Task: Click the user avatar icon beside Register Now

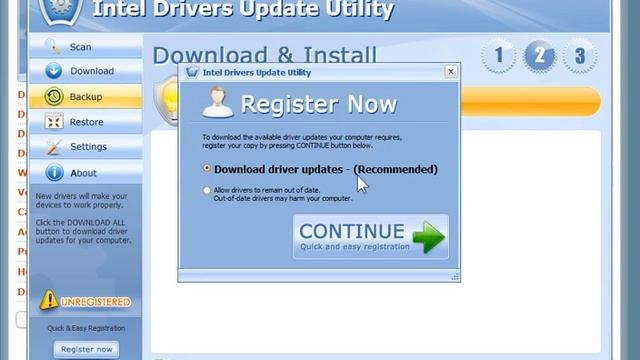Action: [218, 102]
